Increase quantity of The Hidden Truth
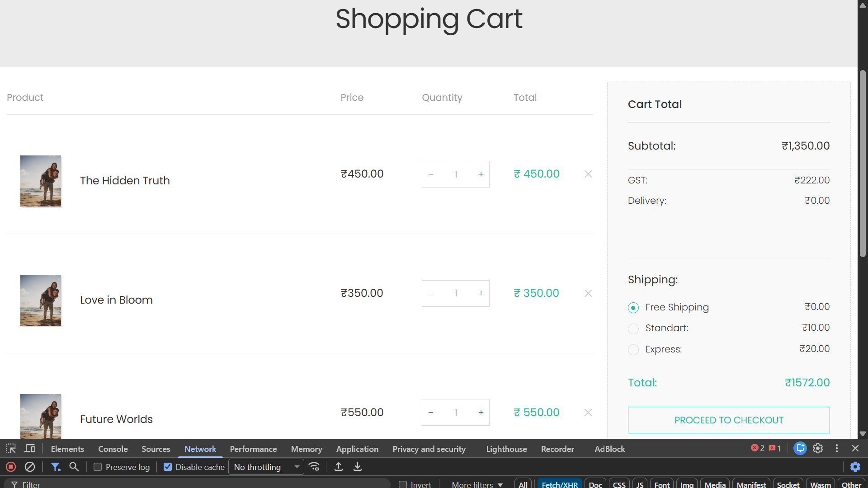Screen dimensions: 868x488 (481, 174)
